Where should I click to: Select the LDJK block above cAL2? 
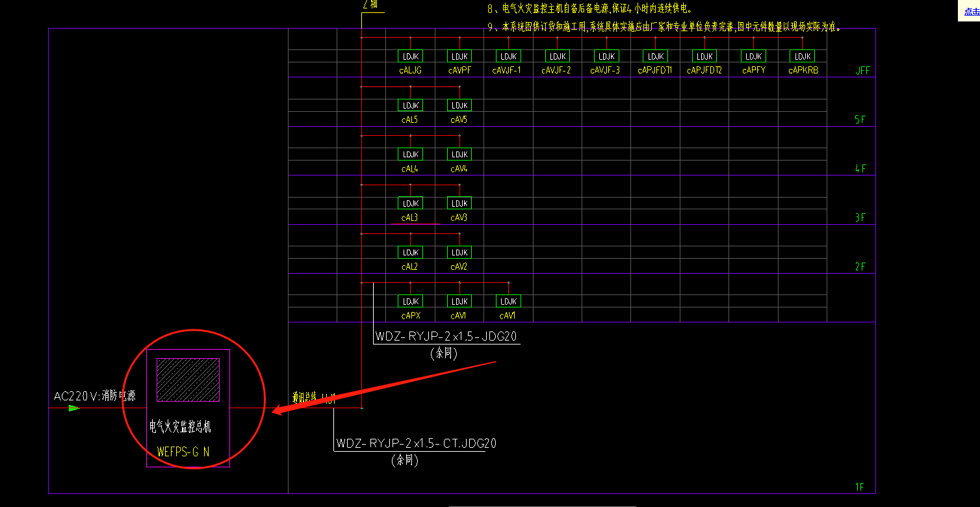411,252
